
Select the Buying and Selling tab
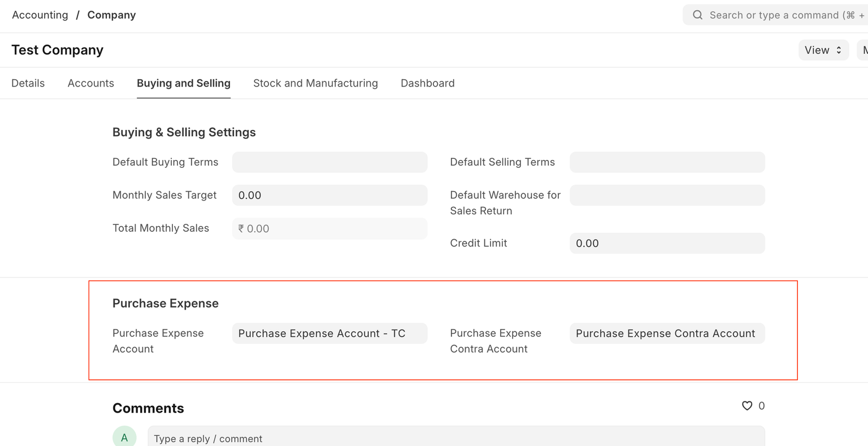[x=184, y=83]
